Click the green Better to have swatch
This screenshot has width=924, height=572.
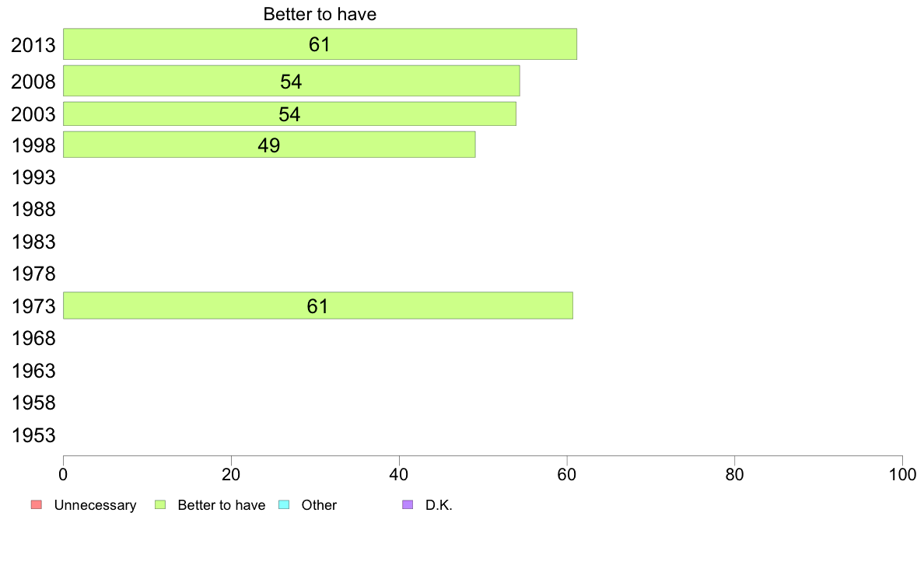[x=160, y=505]
